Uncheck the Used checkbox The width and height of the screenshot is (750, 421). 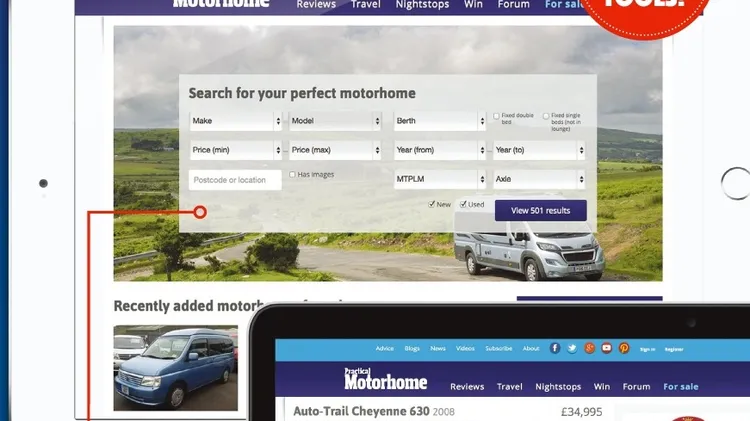coord(463,204)
